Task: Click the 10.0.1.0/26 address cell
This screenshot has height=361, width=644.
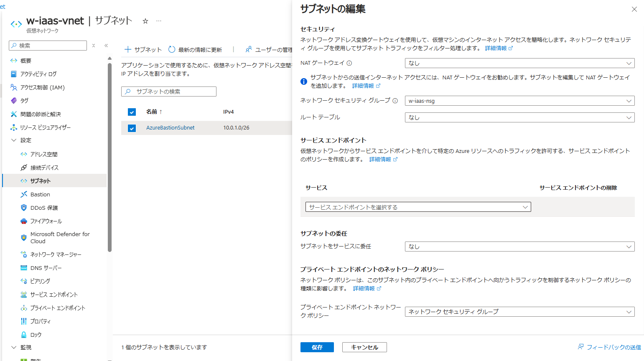Action: pyautogui.click(x=236, y=128)
